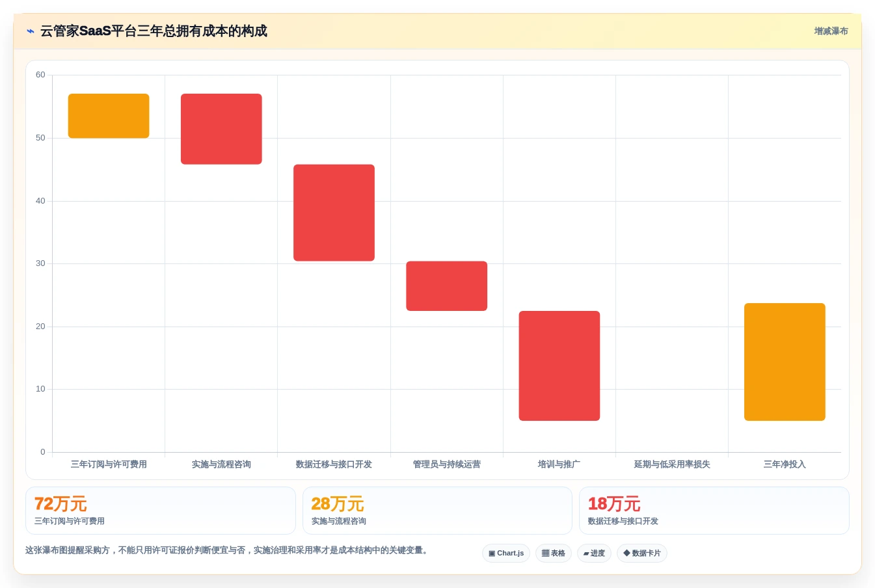The width and height of the screenshot is (875, 588).
Task: Click the 增减瀑布 label in header
Action: (831, 31)
